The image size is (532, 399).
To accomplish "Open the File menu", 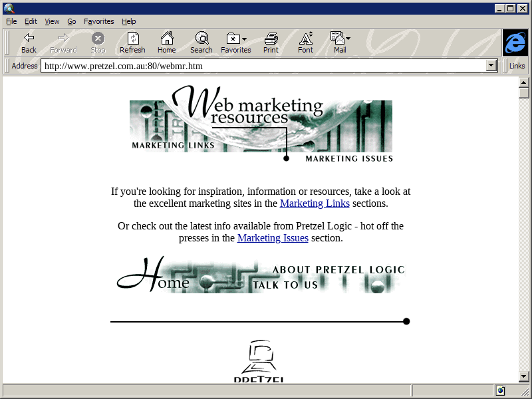I will tap(11, 21).
